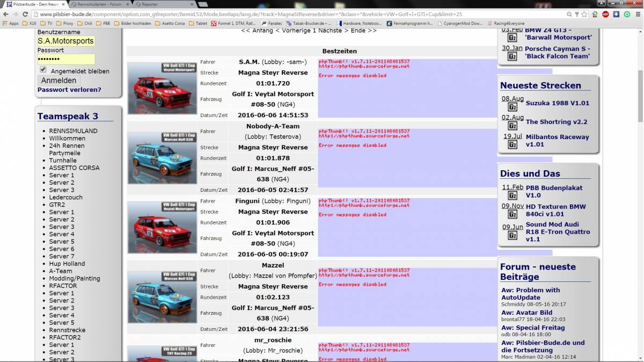This screenshot has height=362, width=644.
Task: Open the Chrome Apps shortcut in bookmarks bar
Action: click(10, 24)
